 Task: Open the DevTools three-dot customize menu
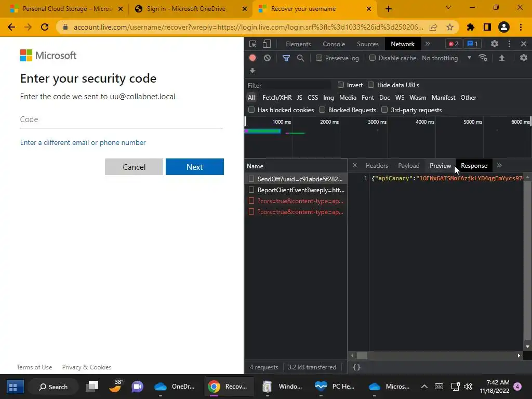point(509,44)
